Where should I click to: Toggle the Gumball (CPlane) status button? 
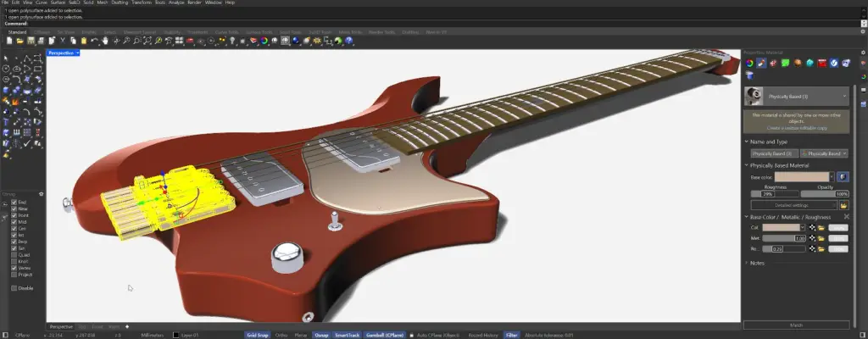click(x=386, y=335)
